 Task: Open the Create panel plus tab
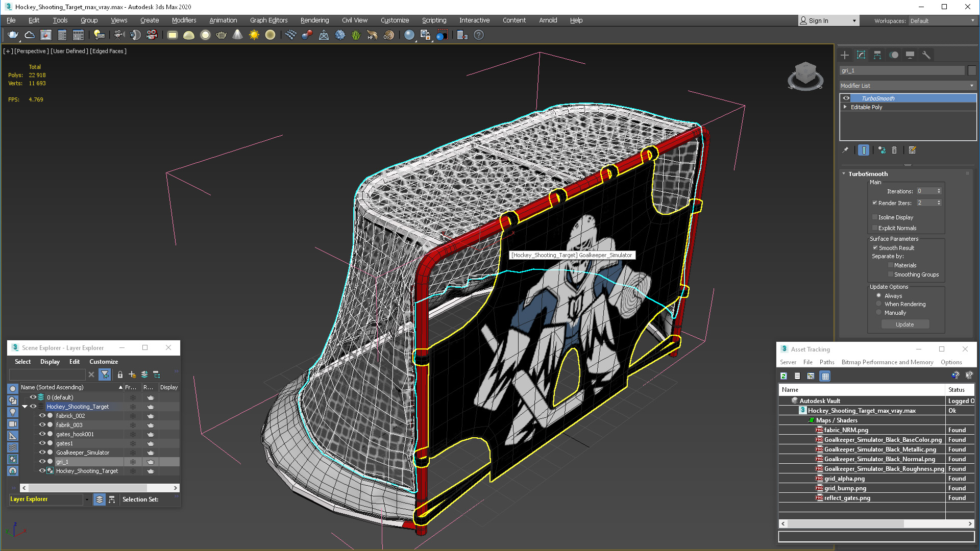coord(845,55)
